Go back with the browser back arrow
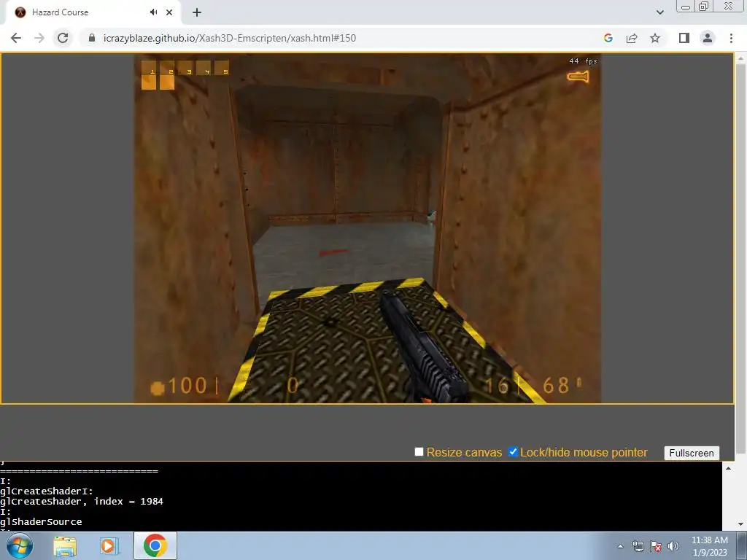 pos(16,38)
